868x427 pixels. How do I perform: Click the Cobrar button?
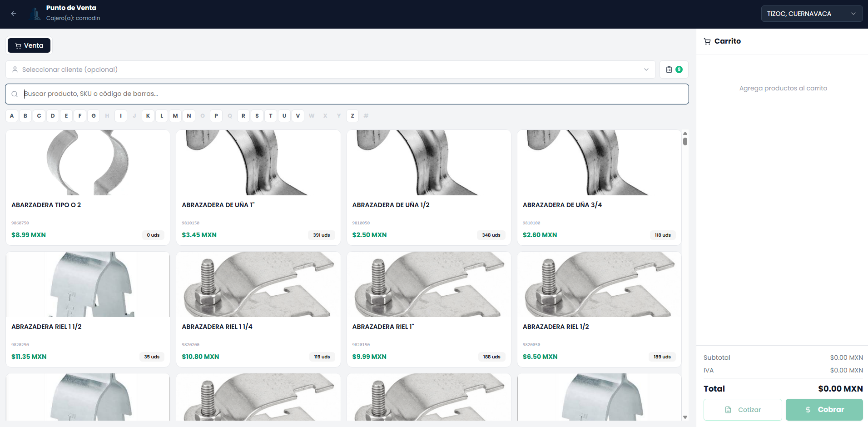824,410
